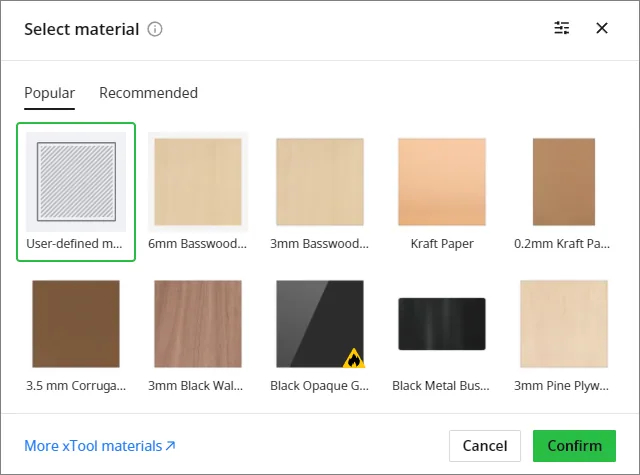640x475 pixels.
Task: Switch to the Recommended tab
Action: (149, 93)
